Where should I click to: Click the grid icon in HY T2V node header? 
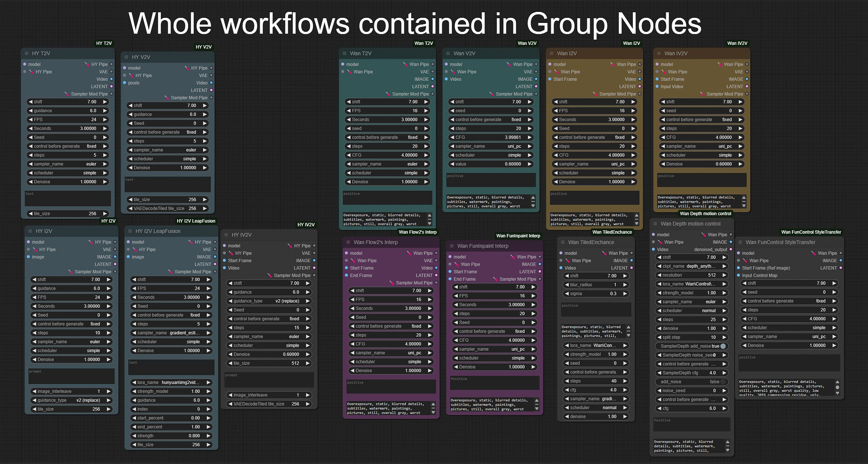(x=27, y=53)
